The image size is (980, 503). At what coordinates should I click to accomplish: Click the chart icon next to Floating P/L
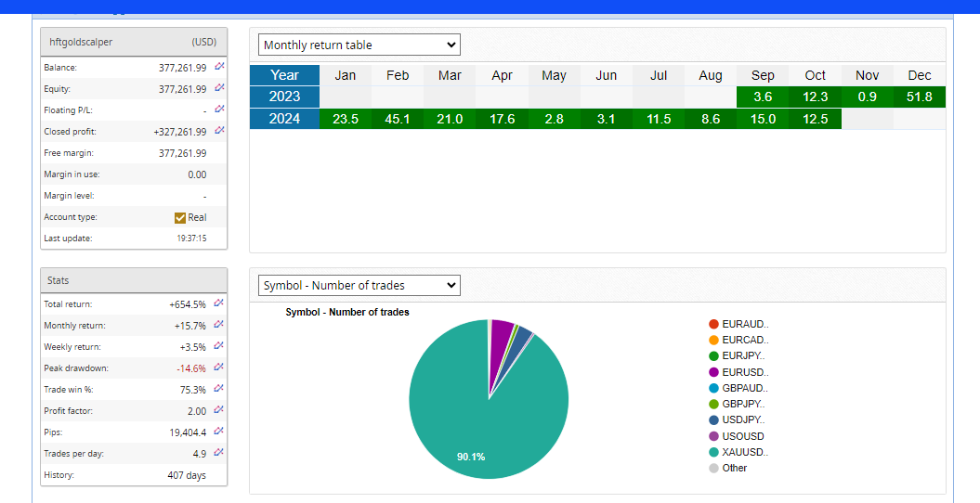tap(219, 110)
